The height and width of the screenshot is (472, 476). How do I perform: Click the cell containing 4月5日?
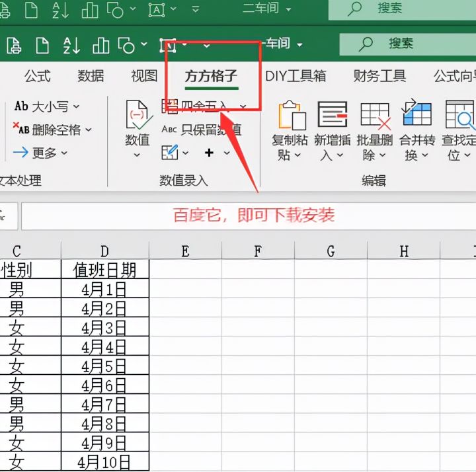pos(104,365)
